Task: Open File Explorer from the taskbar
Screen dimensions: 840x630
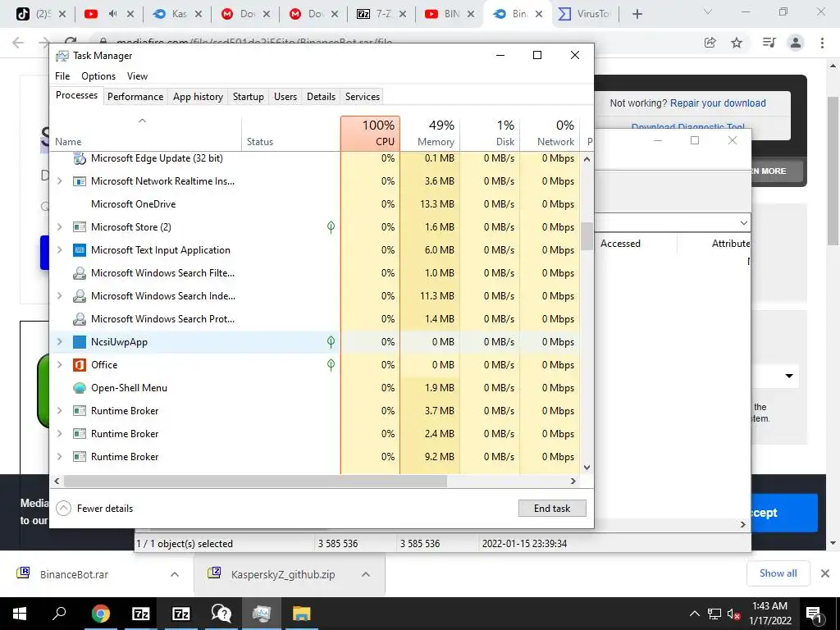Action: (302, 614)
